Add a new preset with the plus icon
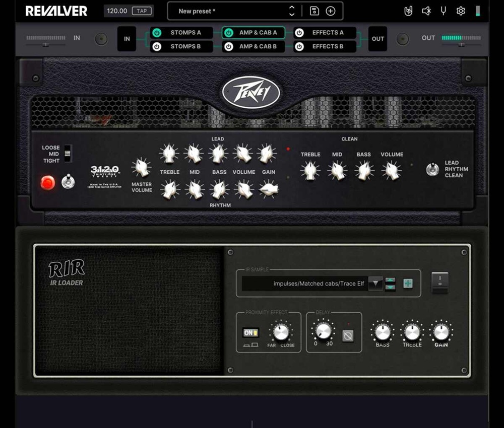This screenshot has height=428, width=504. 330,11
